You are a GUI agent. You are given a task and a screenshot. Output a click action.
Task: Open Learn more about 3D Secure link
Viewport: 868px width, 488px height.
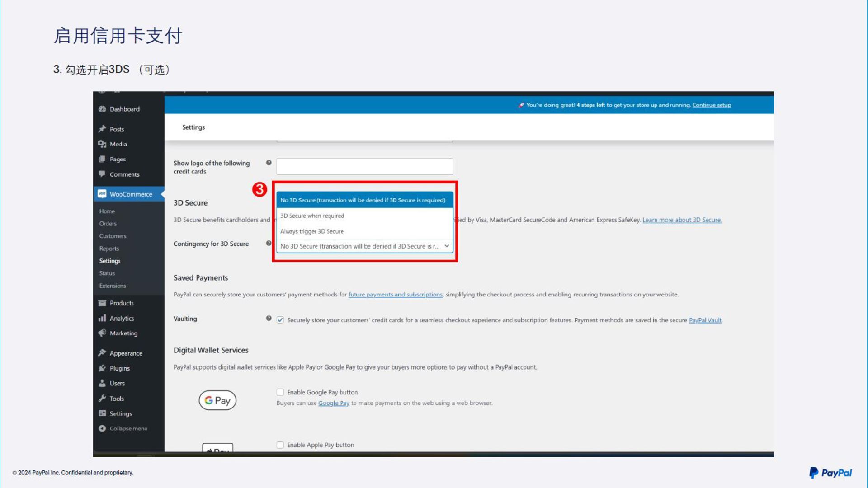click(682, 220)
